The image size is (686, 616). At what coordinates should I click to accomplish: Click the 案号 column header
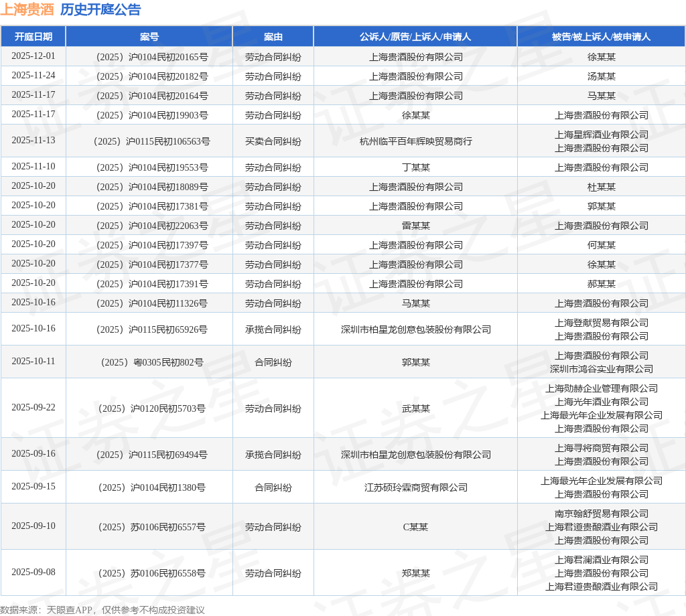click(149, 37)
